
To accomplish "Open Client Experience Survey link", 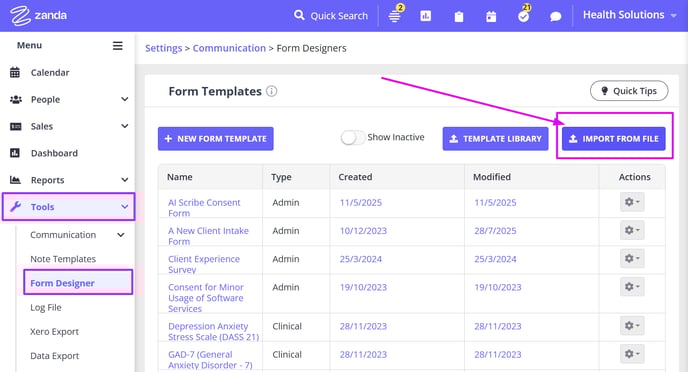I will [x=204, y=264].
